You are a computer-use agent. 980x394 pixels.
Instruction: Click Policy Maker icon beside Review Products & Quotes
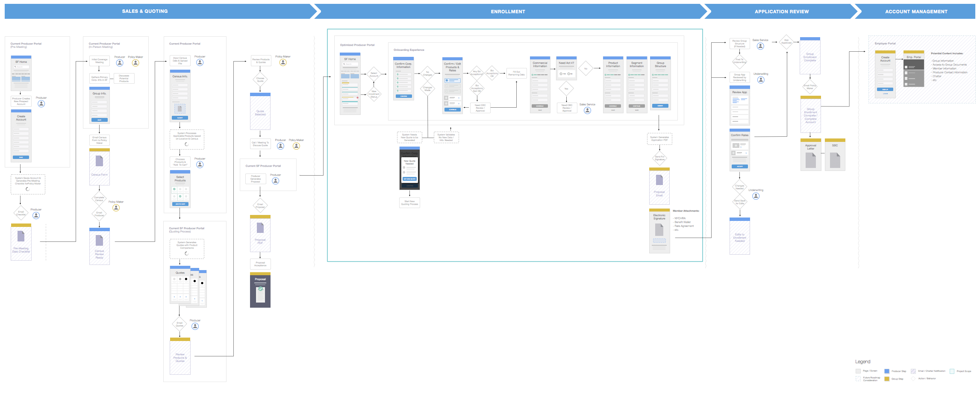tap(283, 62)
